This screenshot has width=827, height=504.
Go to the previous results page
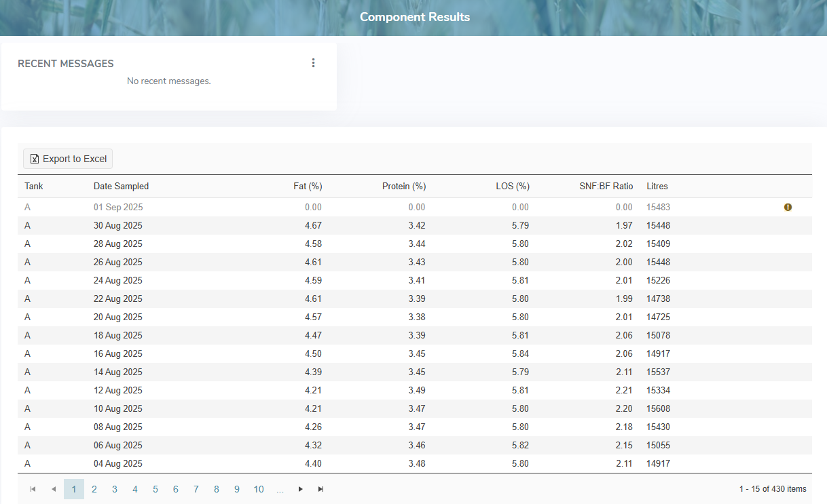pyautogui.click(x=53, y=488)
